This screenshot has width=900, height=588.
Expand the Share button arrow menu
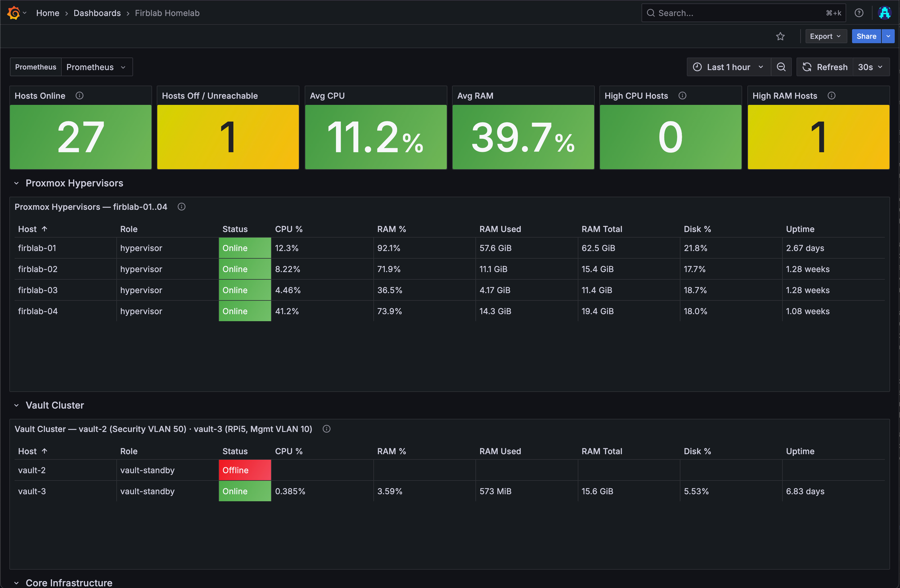(888, 36)
